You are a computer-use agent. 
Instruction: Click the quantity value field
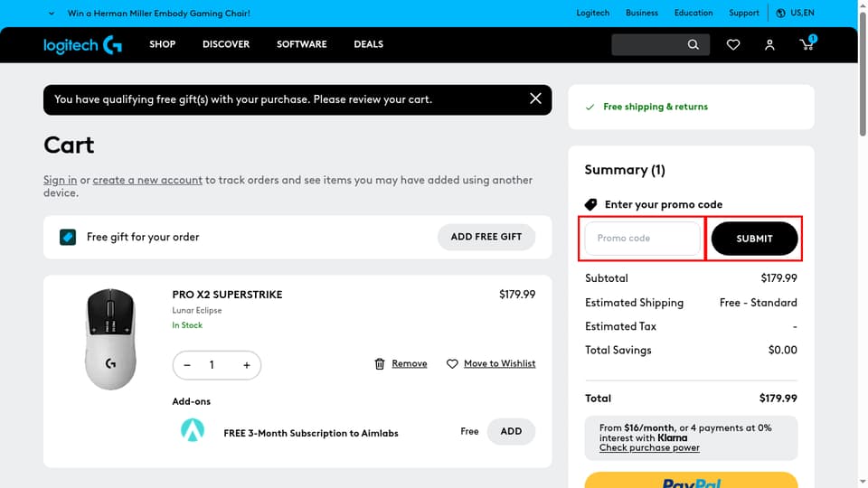[212, 365]
